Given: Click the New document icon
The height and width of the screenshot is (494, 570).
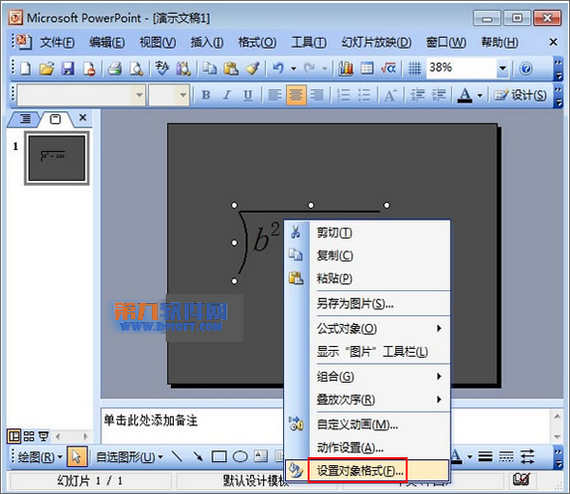Looking at the screenshot, I should [x=25, y=68].
